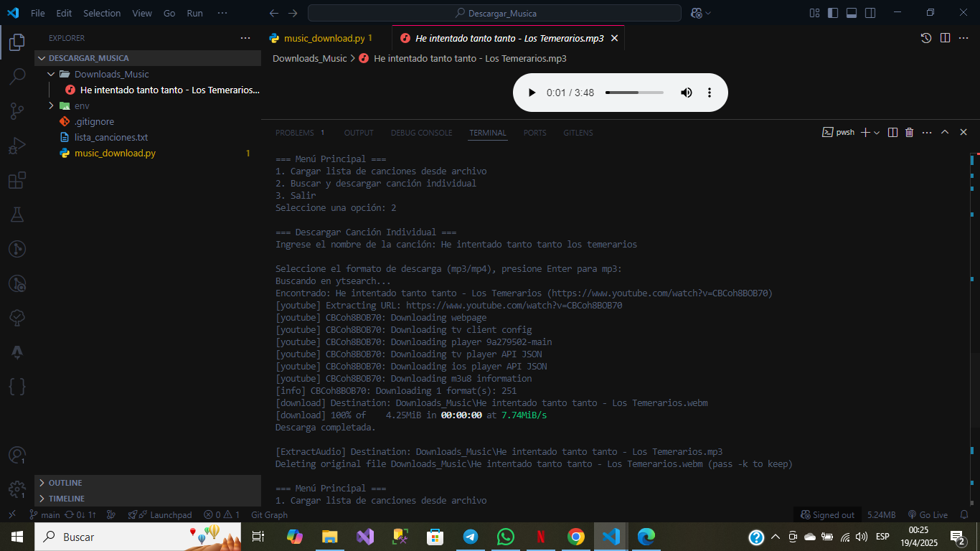Open the Run and Debug view
This screenshot has height=551, width=980.
17,146
